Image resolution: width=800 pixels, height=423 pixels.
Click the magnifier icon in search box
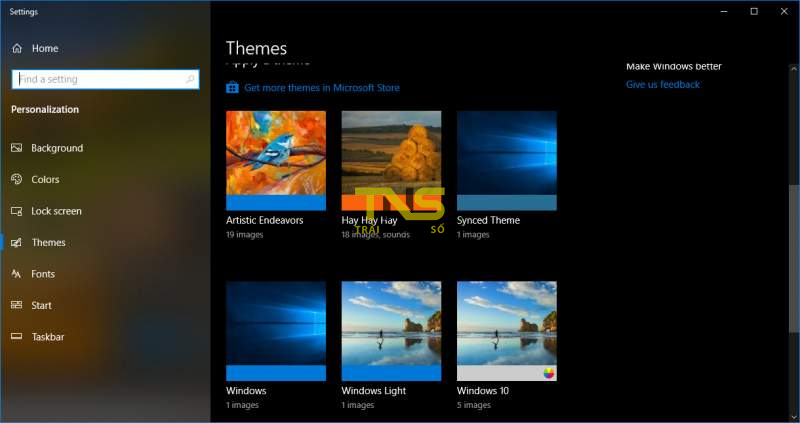click(x=190, y=79)
